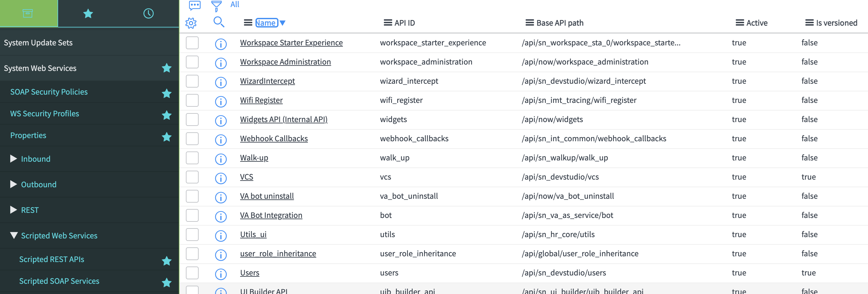Click the Name column header label

(267, 23)
